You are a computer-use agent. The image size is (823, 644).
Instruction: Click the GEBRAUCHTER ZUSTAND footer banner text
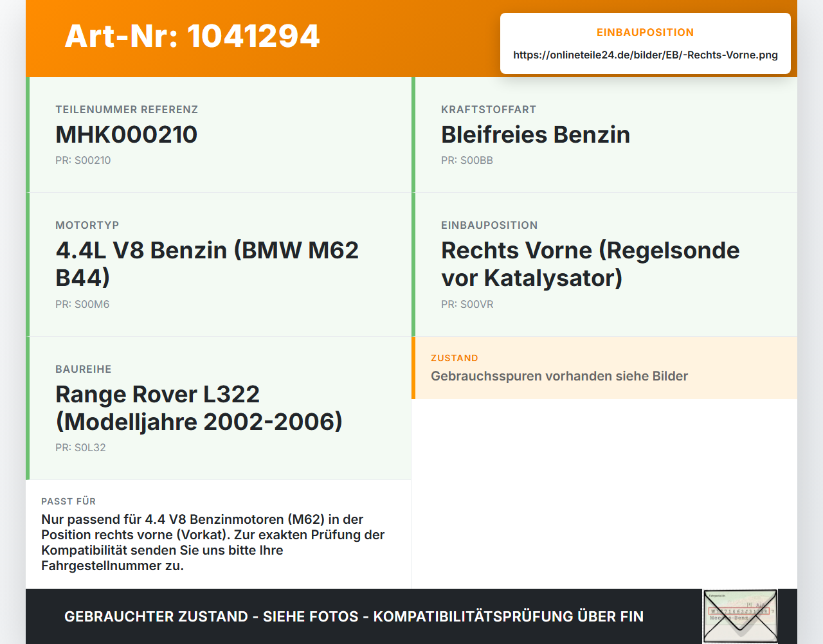(x=354, y=616)
